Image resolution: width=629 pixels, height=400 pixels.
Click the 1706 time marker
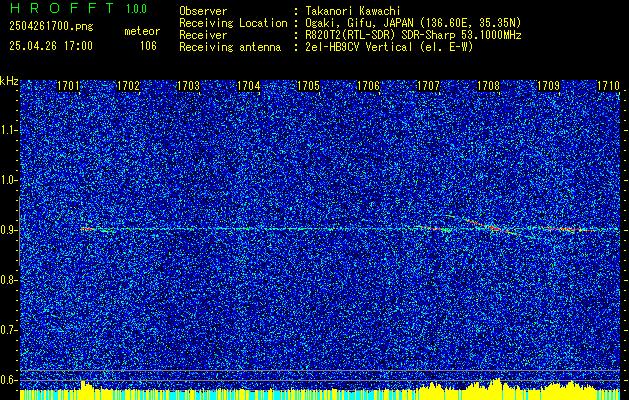coord(369,86)
